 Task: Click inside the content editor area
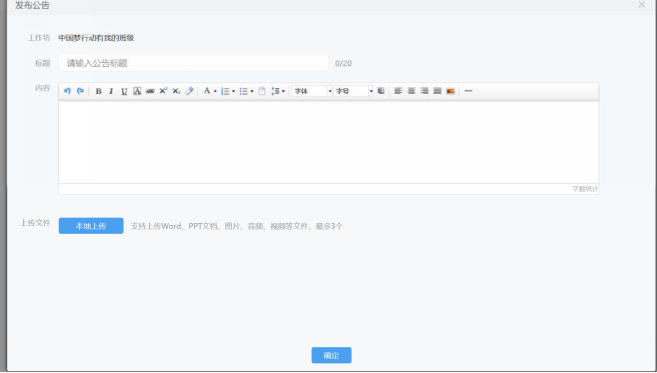click(328, 142)
